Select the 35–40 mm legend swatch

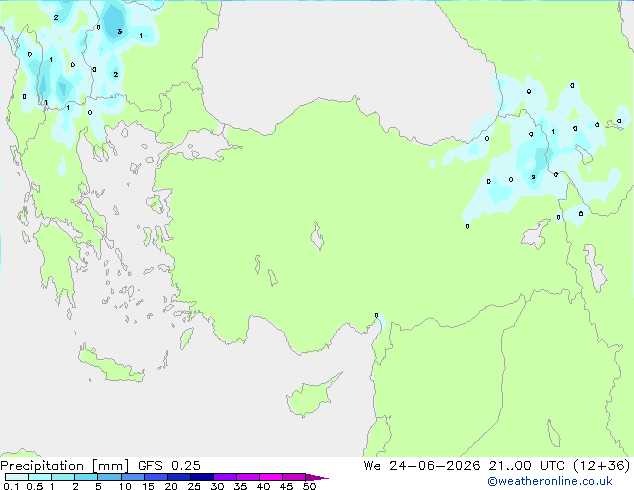tap(247, 477)
